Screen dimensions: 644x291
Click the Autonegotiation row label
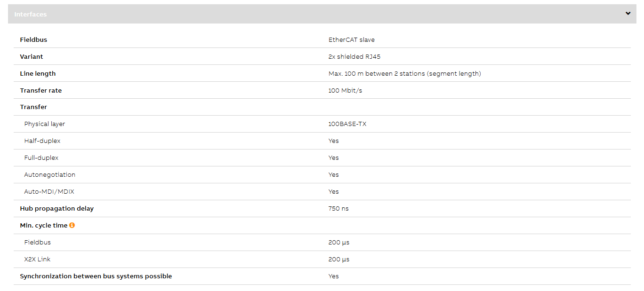coord(50,174)
